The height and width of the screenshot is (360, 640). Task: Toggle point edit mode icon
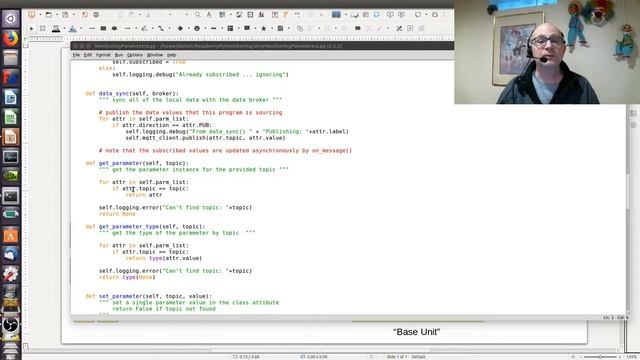pos(399,29)
